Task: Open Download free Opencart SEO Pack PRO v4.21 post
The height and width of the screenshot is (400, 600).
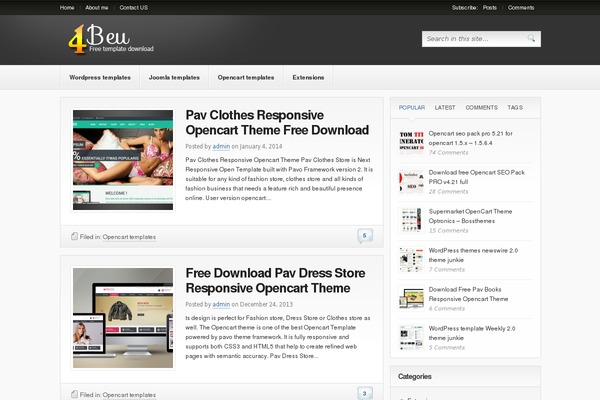Action: (x=476, y=177)
